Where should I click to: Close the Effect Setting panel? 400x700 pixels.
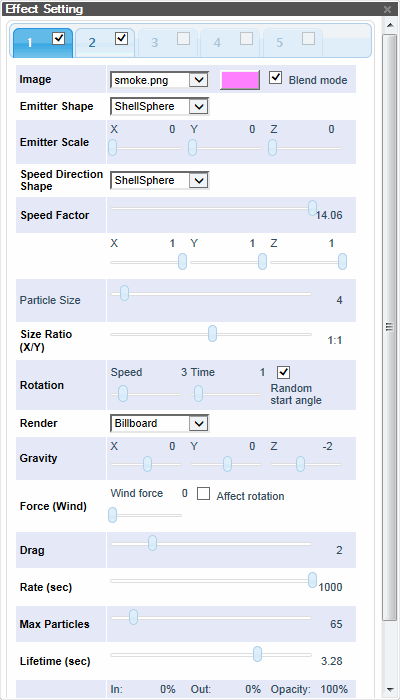pyautogui.click(x=387, y=8)
